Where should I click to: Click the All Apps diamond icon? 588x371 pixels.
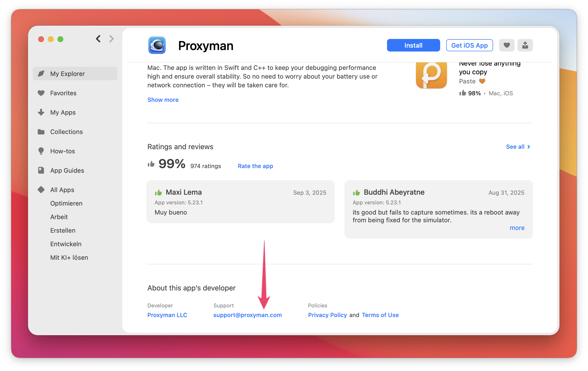(x=41, y=190)
